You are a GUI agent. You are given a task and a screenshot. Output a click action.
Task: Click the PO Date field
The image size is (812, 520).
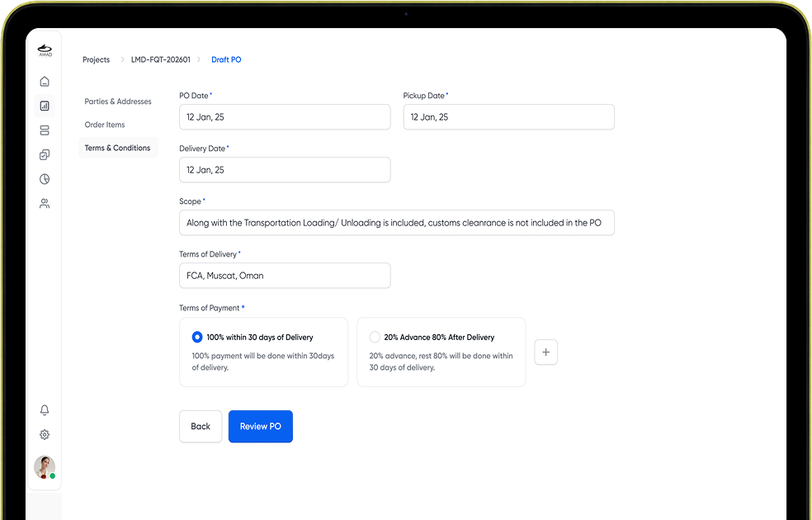(285, 117)
